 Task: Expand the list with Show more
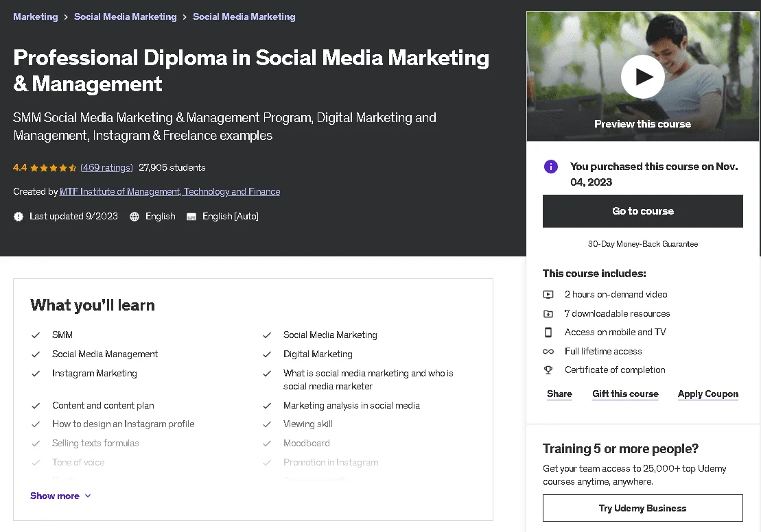click(60, 496)
